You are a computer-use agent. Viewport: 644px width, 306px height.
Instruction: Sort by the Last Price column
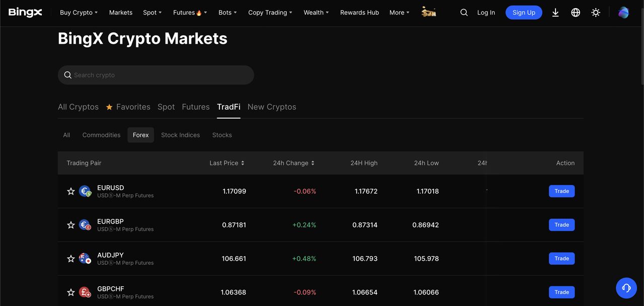click(227, 163)
